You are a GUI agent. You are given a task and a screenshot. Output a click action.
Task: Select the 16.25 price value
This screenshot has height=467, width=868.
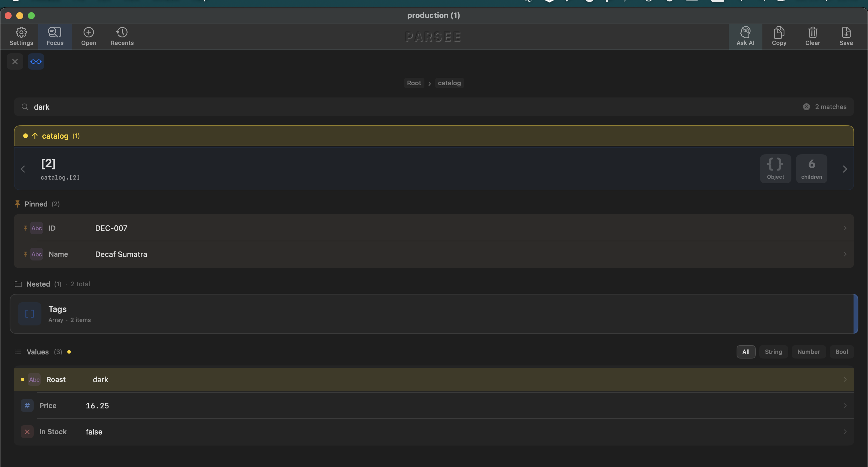[97, 406]
